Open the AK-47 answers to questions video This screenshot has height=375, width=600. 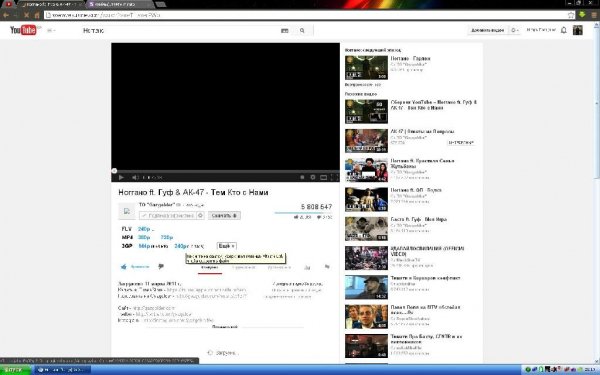pyautogui.click(x=422, y=131)
